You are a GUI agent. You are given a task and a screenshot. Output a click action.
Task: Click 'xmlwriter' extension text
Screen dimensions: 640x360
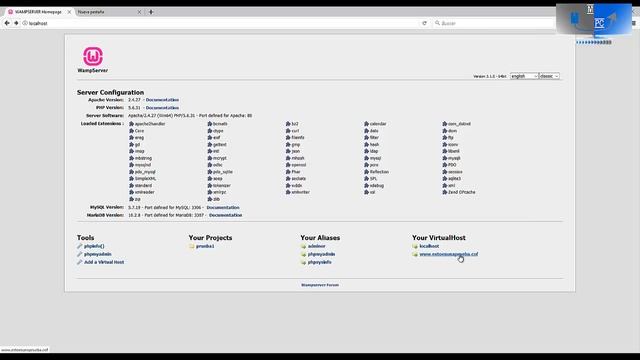[301, 192]
